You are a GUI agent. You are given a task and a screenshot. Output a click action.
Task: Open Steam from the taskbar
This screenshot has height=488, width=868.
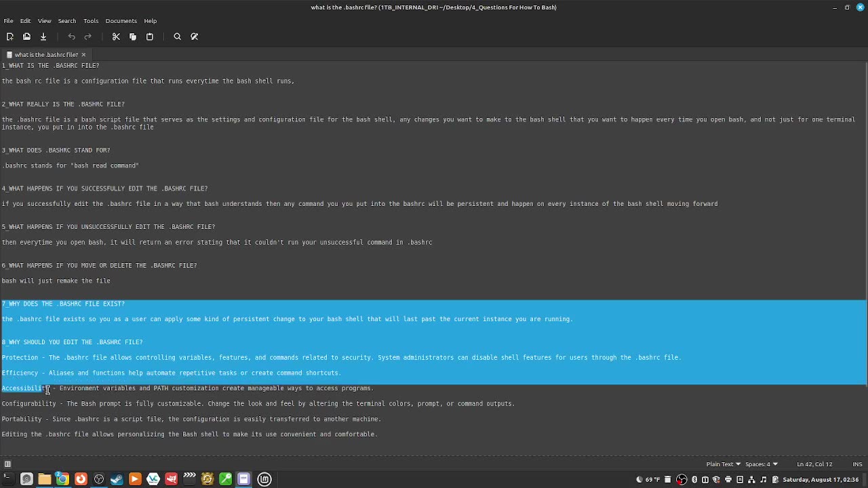pos(117,479)
